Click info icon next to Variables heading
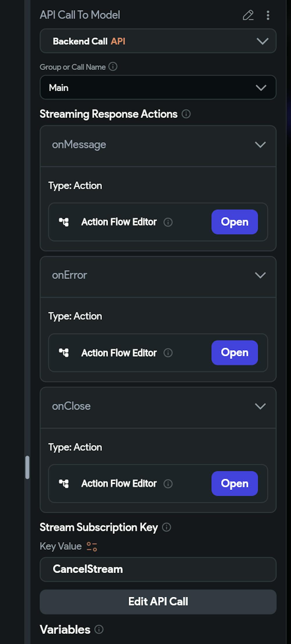 tap(99, 629)
